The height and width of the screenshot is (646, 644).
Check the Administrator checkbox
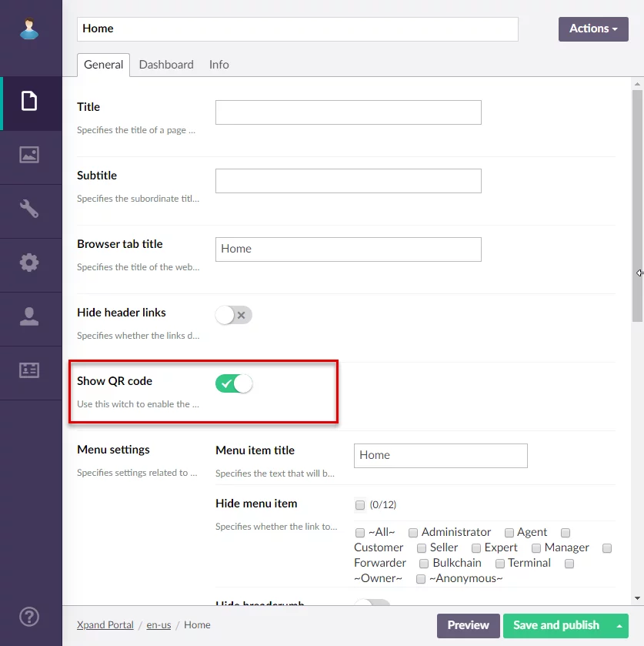413,533
